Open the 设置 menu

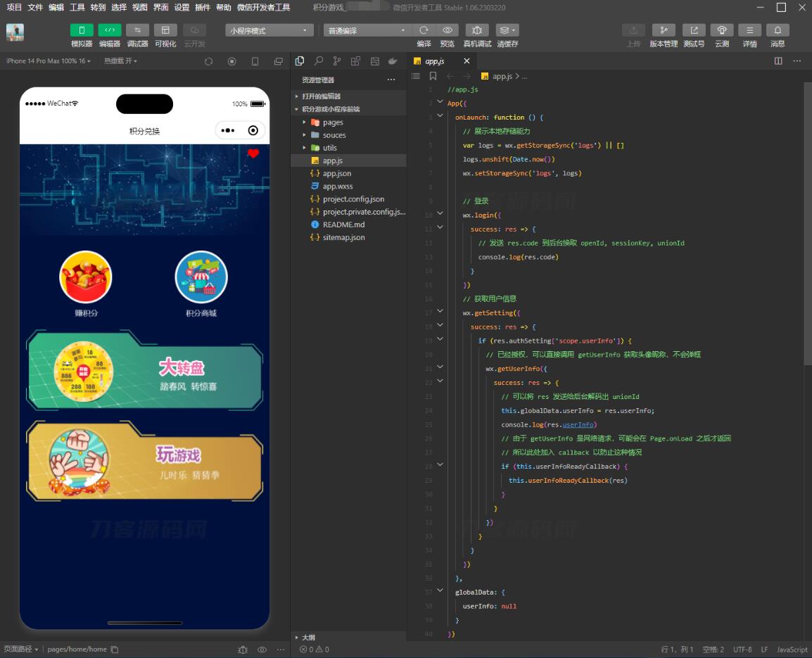coord(182,7)
